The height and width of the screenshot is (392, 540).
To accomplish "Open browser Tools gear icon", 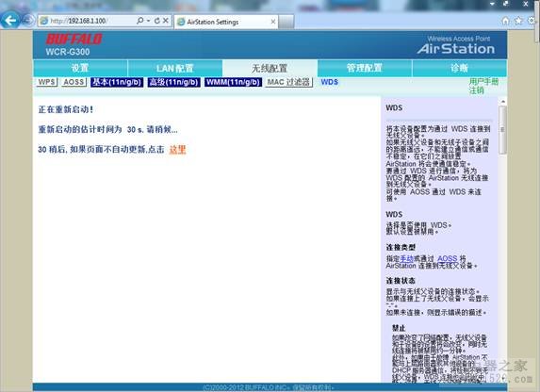I will [x=532, y=21].
